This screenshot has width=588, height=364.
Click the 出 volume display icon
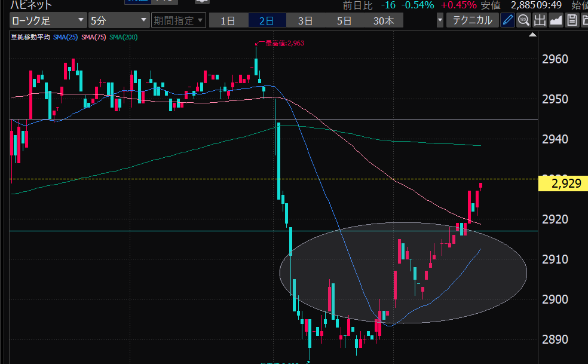(540, 20)
